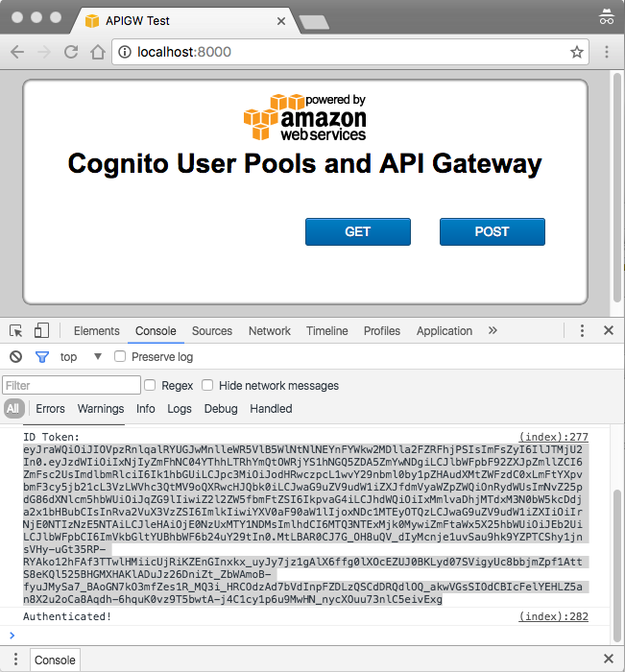The height and width of the screenshot is (672, 625).
Task: Show more DevTools panels via double chevron
Action: (493, 330)
